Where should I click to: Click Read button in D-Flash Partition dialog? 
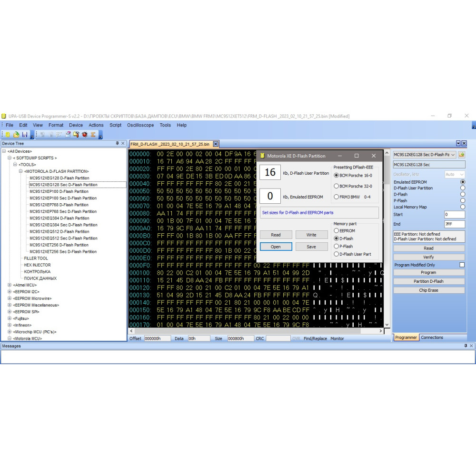click(276, 235)
